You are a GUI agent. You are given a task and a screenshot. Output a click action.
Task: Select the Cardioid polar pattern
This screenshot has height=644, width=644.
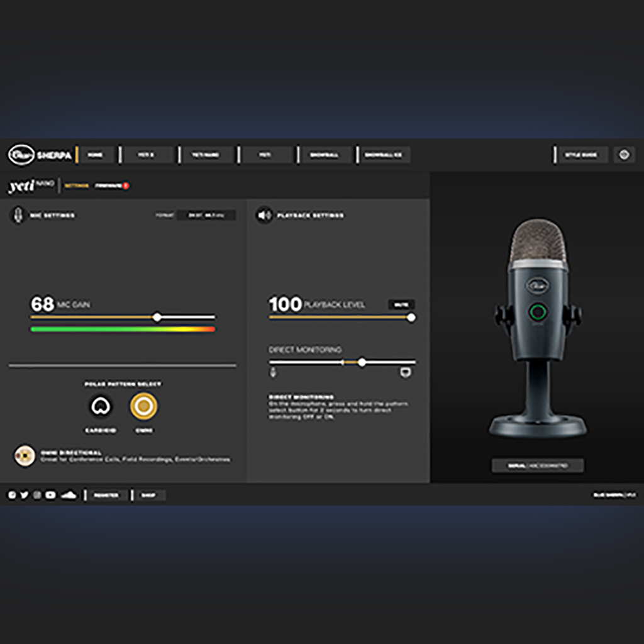pos(101,406)
